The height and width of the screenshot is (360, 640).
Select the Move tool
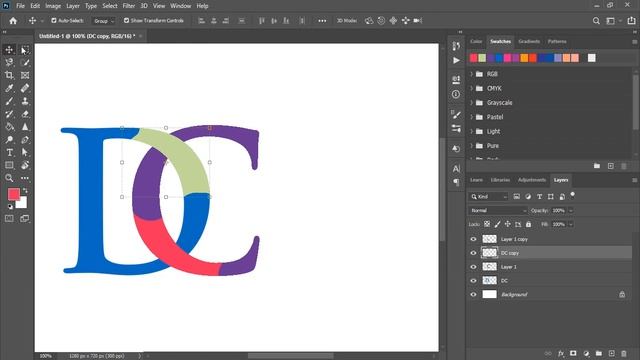9,50
